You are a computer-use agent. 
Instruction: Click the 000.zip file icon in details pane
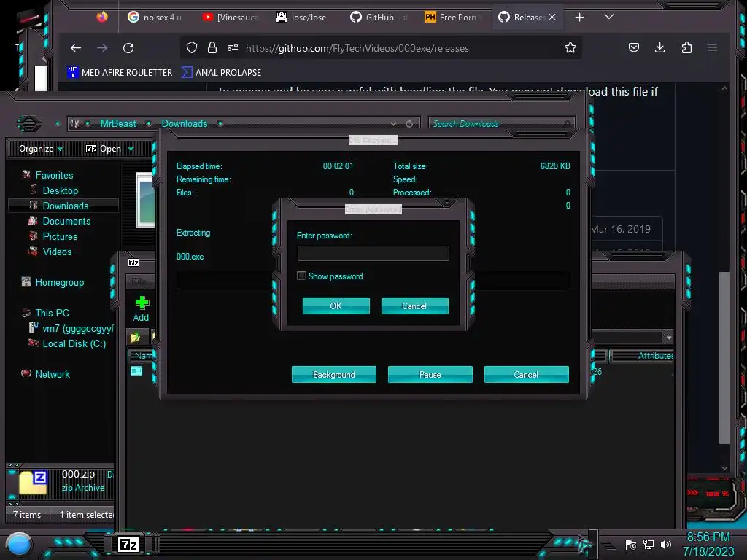coord(32,483)
